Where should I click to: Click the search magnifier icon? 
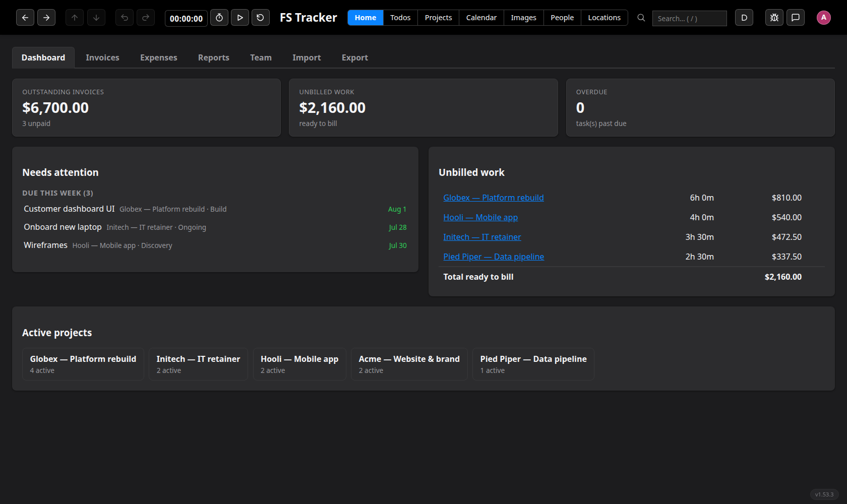[x=641, y=18]
